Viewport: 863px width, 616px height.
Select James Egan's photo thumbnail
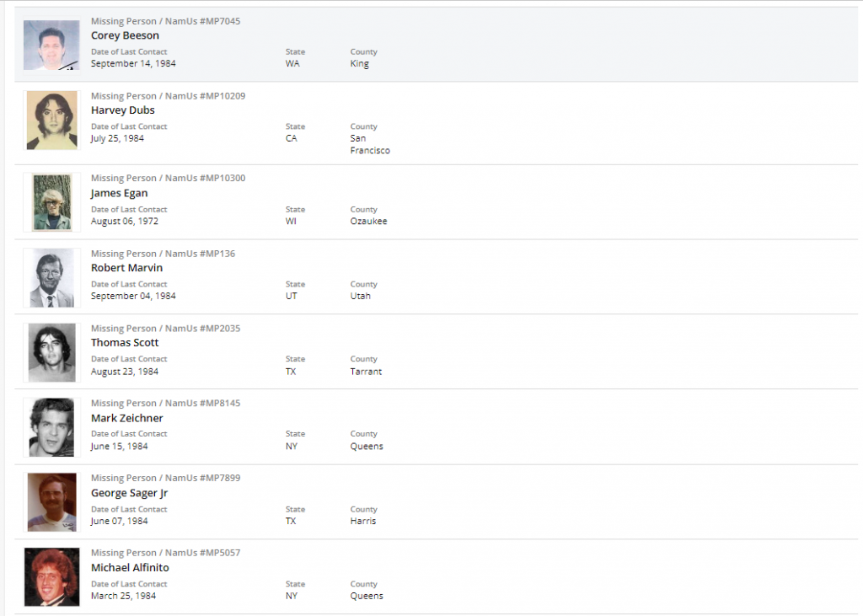[x=51, y=202]
